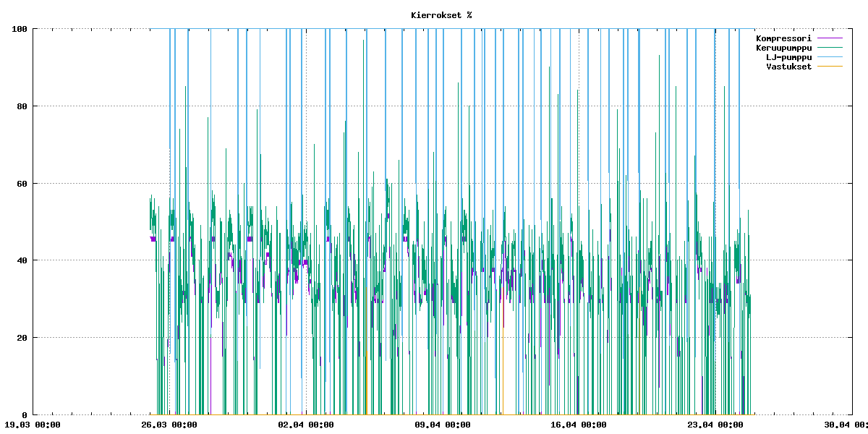Image resolution: width=868 pixels, height=434 pixels.
Task: Select the 09.04 00:00 x-axis label
Action: coord(443,425)
